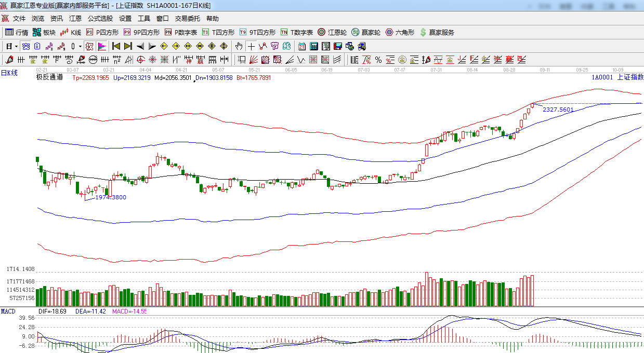
Task: Open the 设置 settings menu
Action: [x=125, y=19]
